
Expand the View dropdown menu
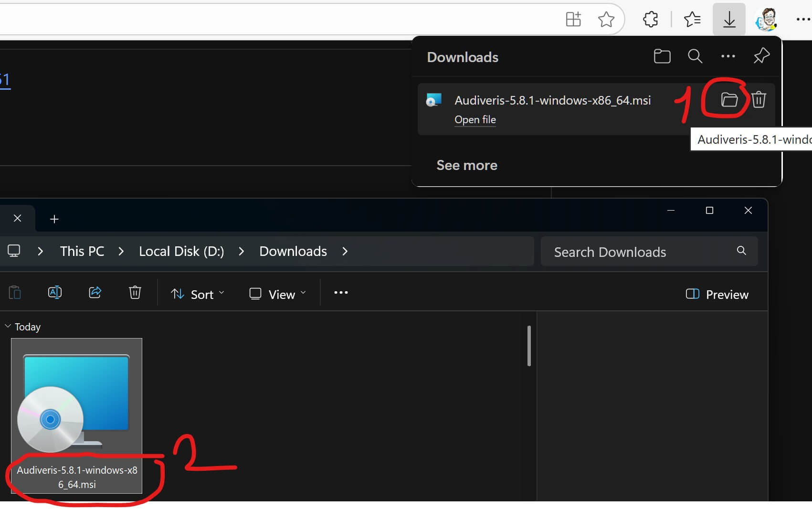[277, 294]
